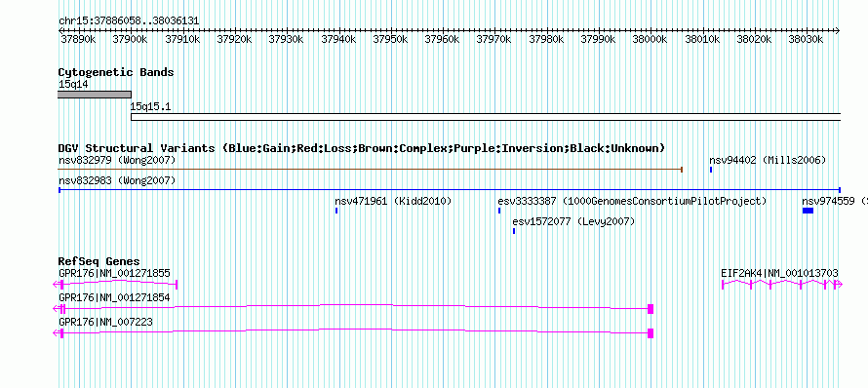Select the Cytogenetic Bands track title
868x388 pixels.
click(x=116, y=72)
